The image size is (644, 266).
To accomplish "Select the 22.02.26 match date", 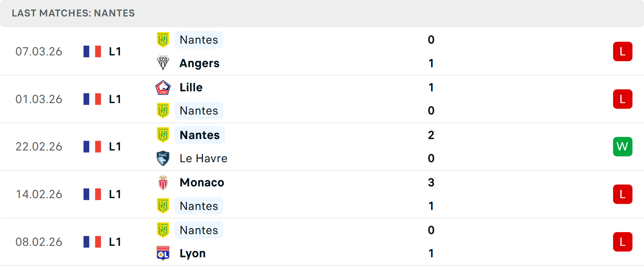I will pyautogui.click(x=39, y=146).
